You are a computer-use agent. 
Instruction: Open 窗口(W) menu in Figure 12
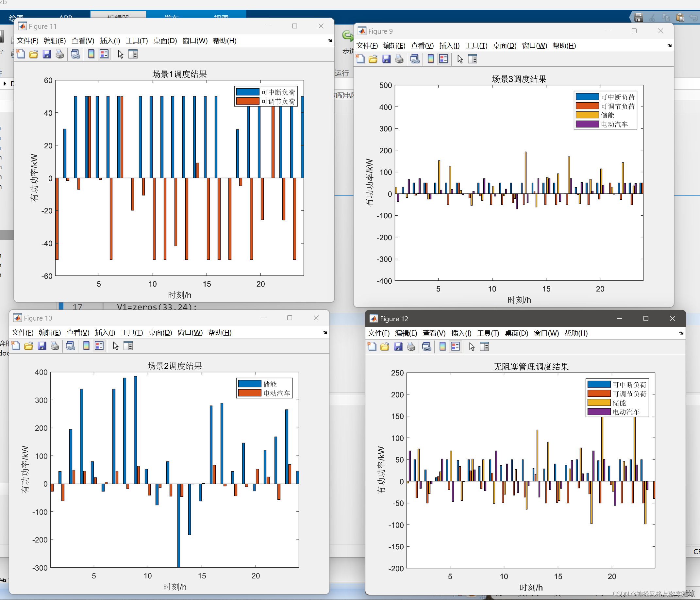pyautogui.click(x=546, y=333)
